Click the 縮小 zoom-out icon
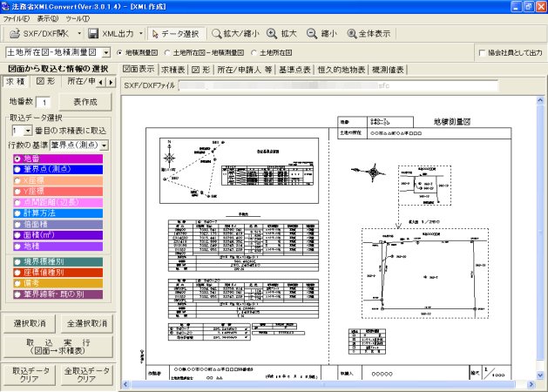The image size is (548, 392). (311, 34)
